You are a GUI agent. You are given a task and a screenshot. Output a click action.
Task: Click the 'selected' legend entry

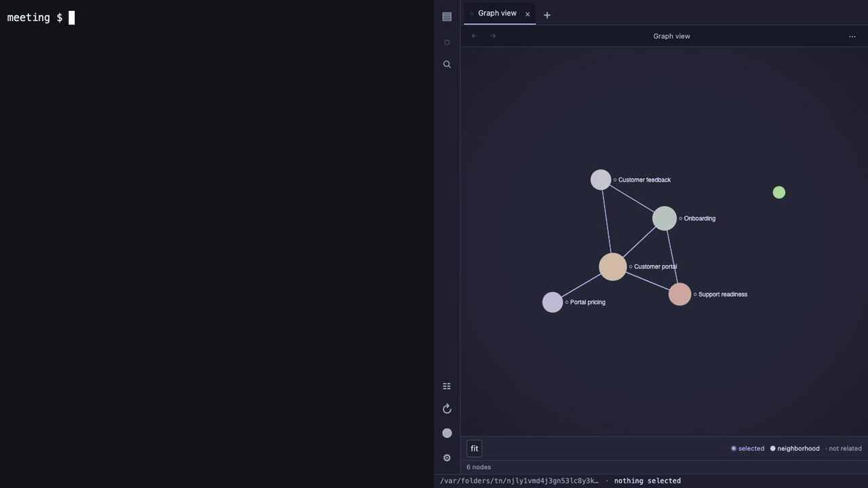(747, 449)
